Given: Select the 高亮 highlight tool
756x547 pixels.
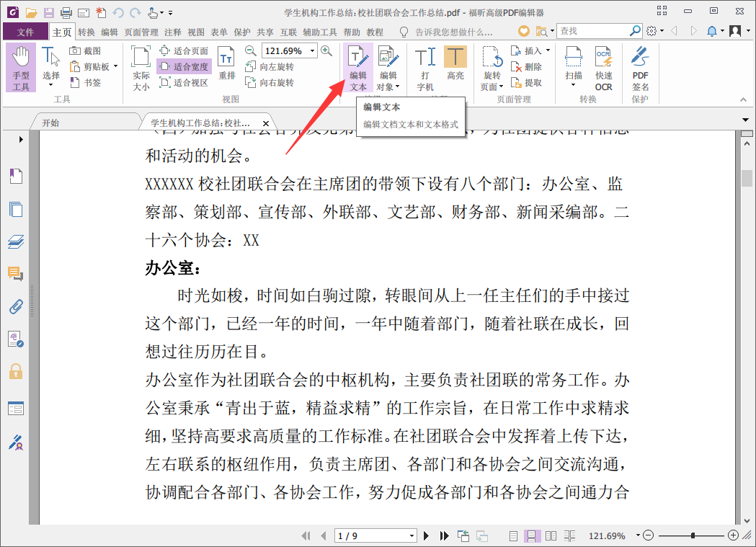Looking at the screenshot, I should click(455, 65).
